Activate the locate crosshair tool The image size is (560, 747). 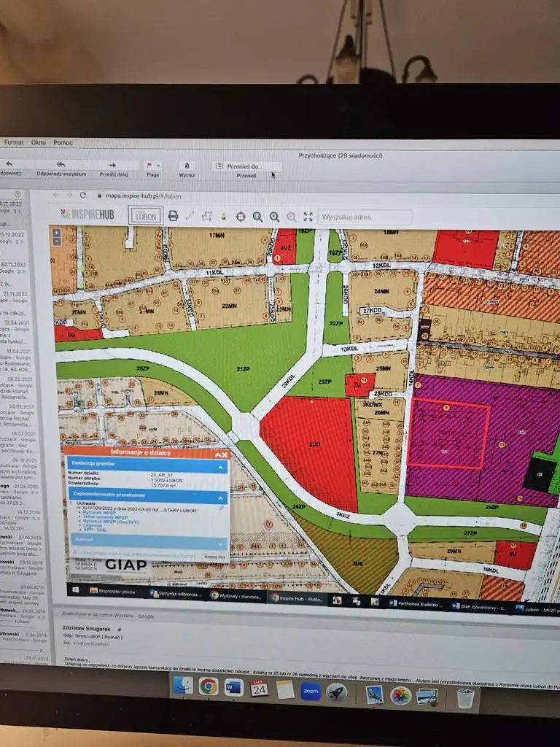click(241, 217)
